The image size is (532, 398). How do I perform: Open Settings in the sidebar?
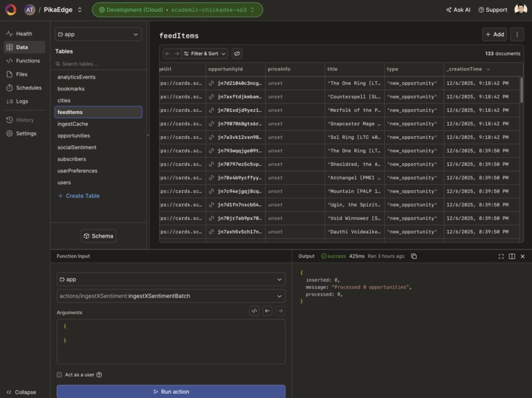(x=24, y=133)
